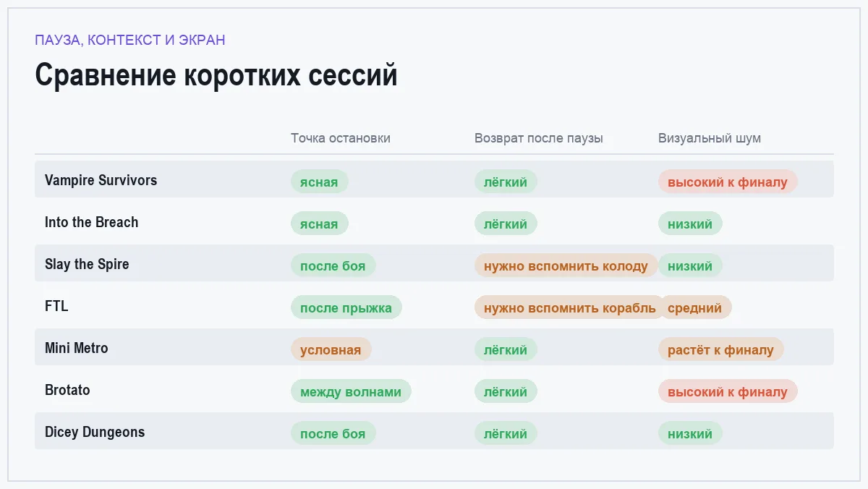
Task: Select the 'Brotato' row label
Action: pos(67,390)
